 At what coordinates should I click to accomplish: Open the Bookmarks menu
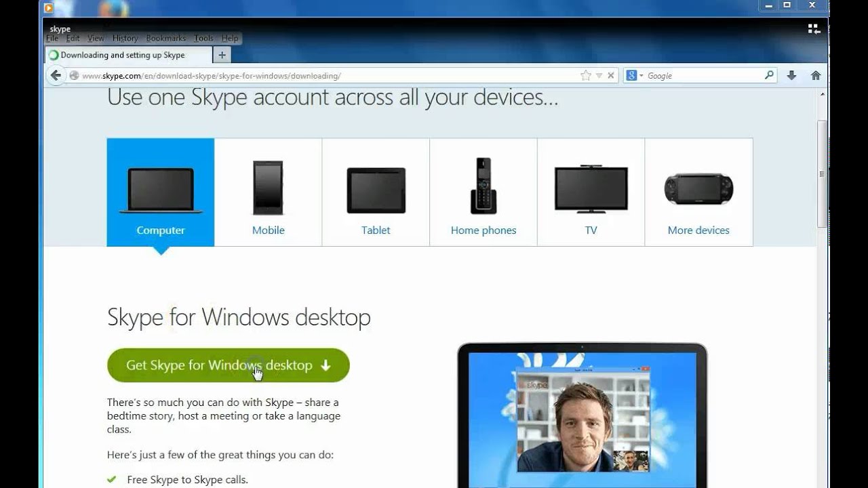point(165,39)
